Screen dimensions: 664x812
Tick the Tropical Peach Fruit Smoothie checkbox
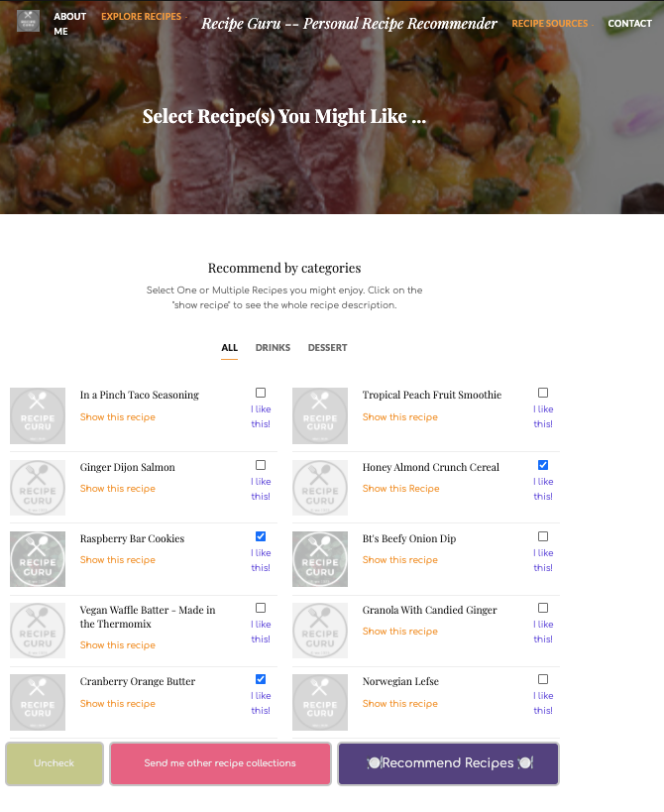coord(543,393)
